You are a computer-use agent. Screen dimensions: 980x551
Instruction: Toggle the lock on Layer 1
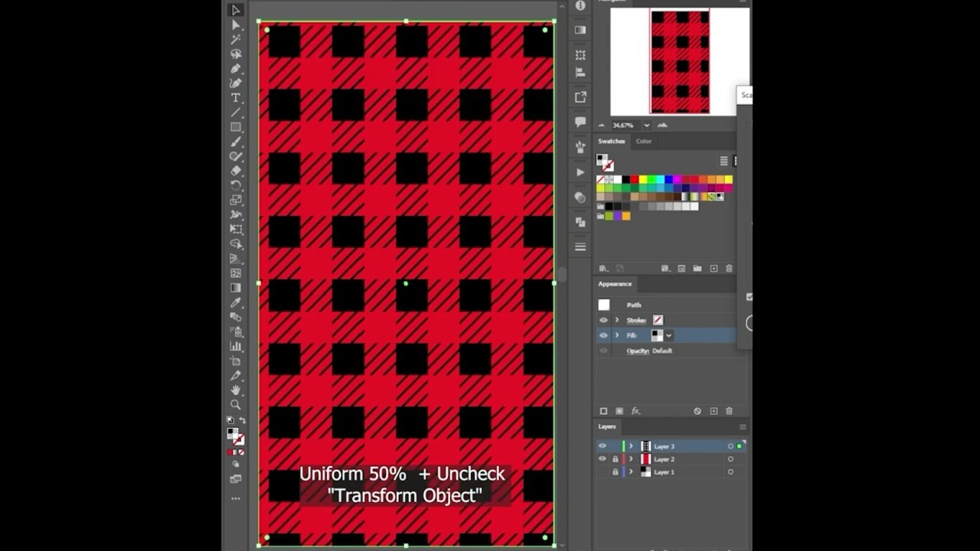(615, 472)
